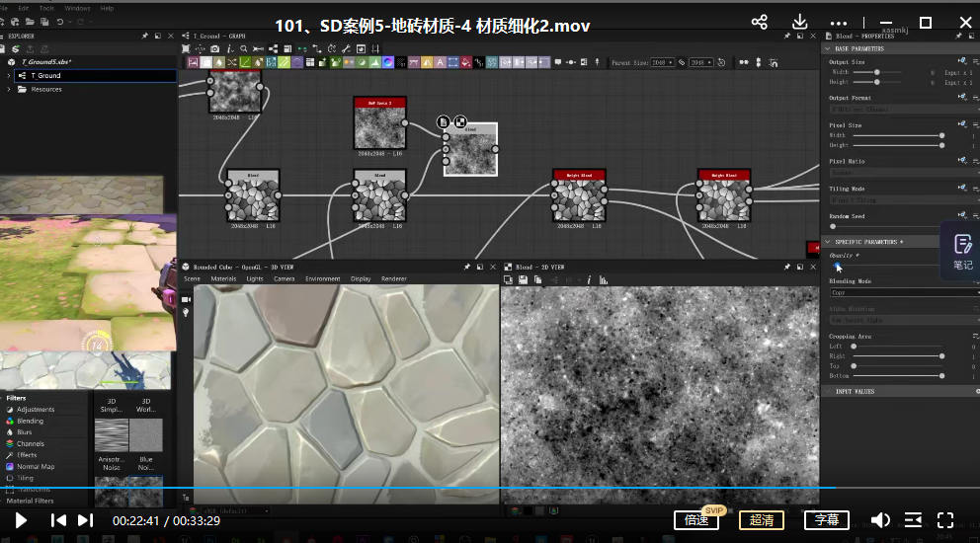Collapse the Base Parameters section
This screenshot has height=543, width=980.
[x=828, y=48]
